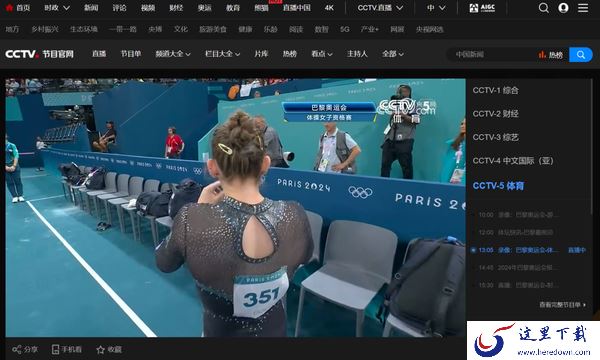
Task: Switch to CCTV-2 财经 channel
Action: point(496,114)
